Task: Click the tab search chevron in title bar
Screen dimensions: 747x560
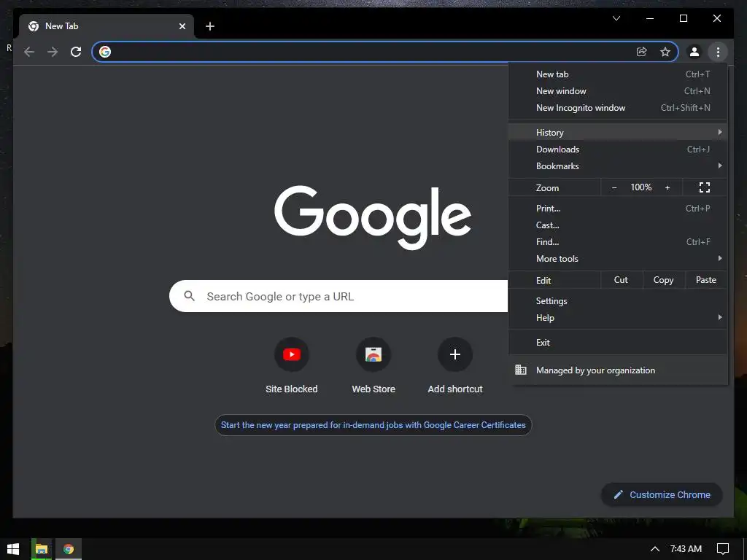Action: (616, 18)
